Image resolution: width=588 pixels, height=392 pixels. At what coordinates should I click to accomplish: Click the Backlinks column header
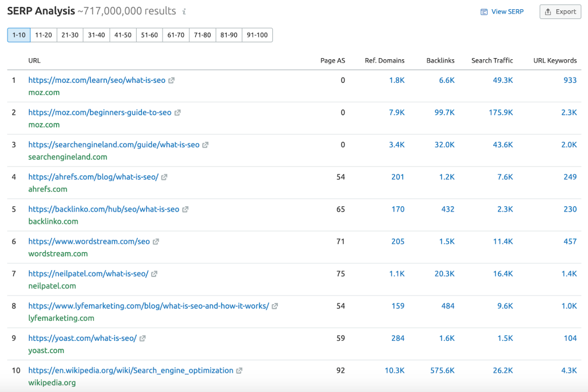440,60
